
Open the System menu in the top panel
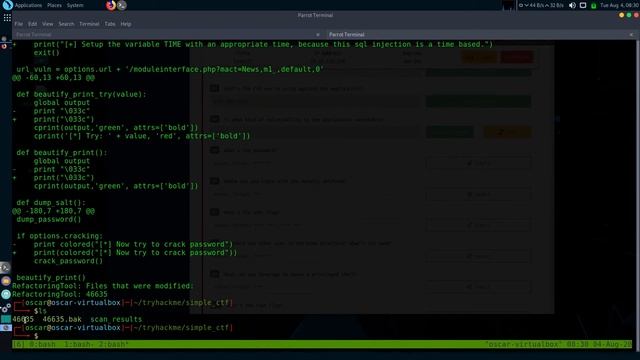[x=75, y=5]
